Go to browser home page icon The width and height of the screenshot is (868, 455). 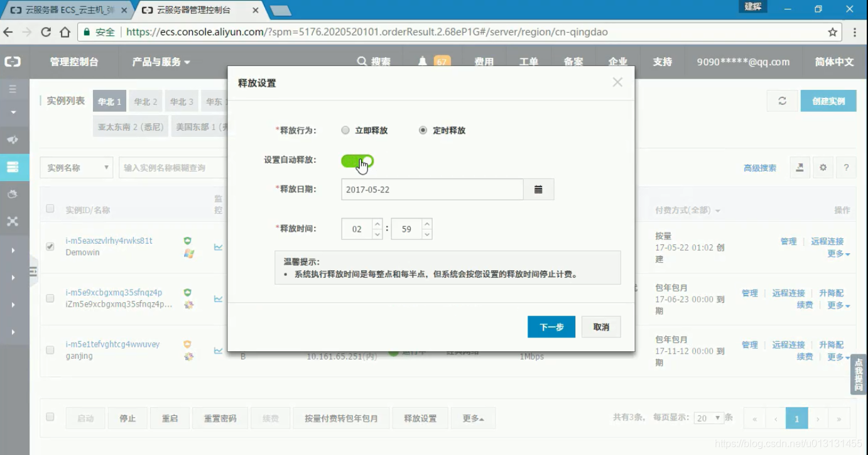65,32
